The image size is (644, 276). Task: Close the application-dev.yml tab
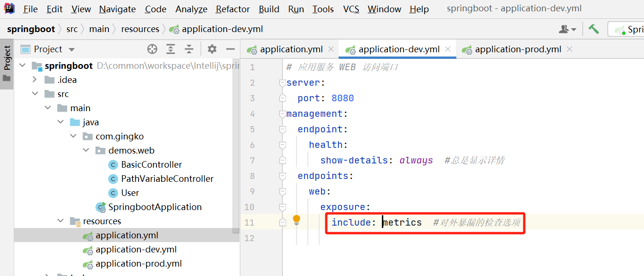pyautogui.click(x=448, y=49)
